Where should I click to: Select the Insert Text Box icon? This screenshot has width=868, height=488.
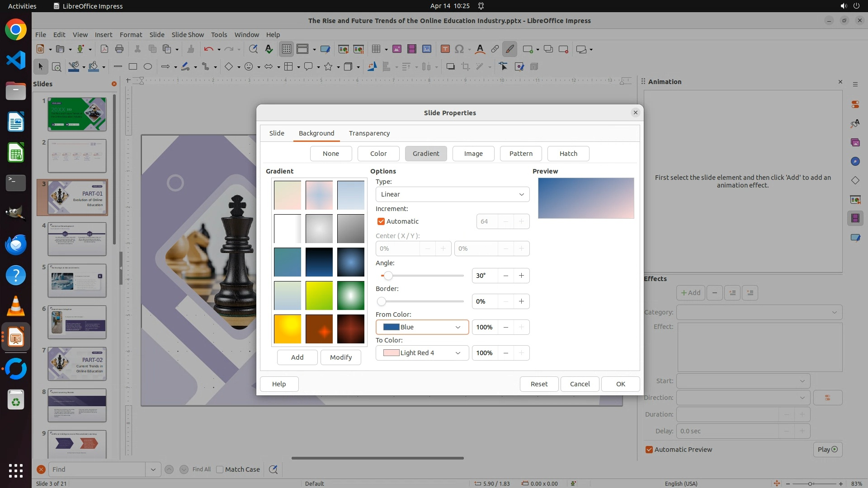click(x=445, y=49)
